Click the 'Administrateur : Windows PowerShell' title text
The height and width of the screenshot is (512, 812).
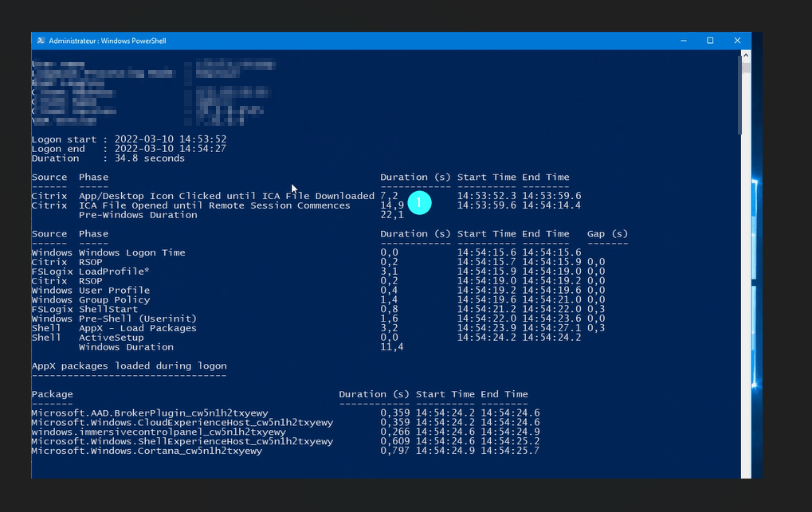tap(107, 41)
